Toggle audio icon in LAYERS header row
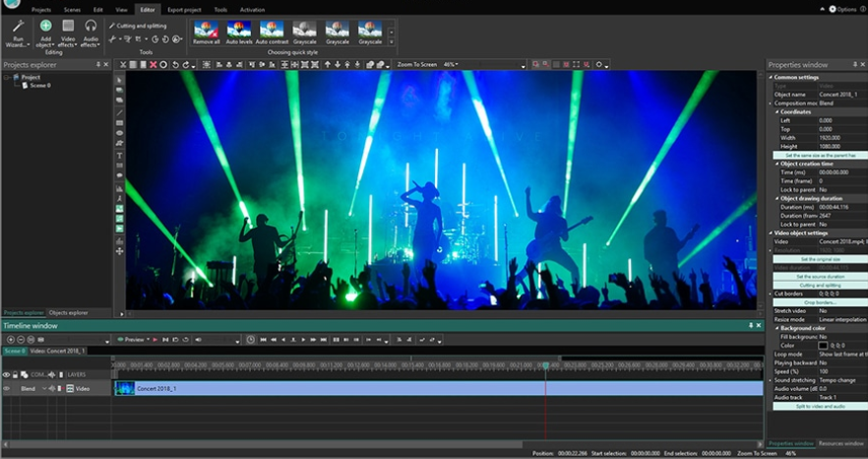Viewport: 868px width, 459px height. [51, 374]
